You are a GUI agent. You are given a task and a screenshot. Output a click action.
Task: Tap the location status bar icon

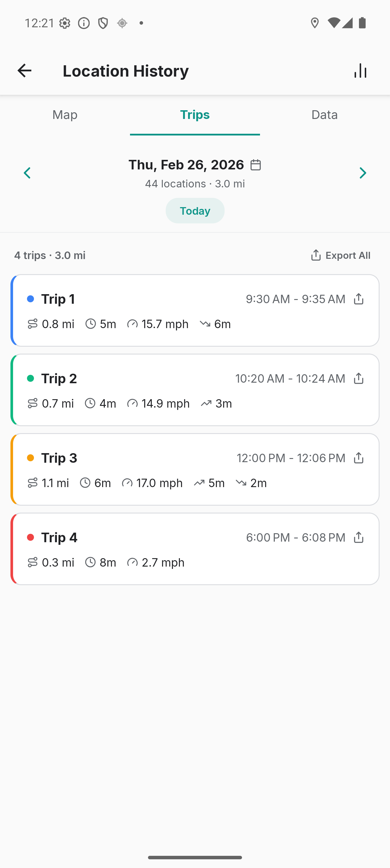coord(315,23)
